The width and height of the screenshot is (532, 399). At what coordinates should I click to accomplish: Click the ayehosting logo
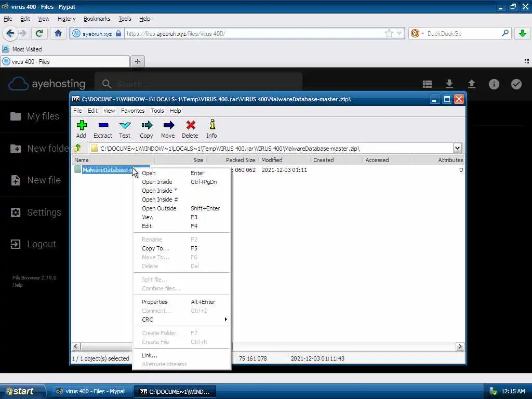click(47, 84)
